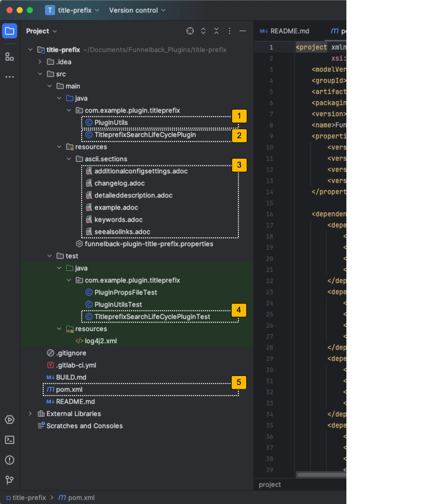The image size is (447, 504).
Task: Open the Git tool window from the sidebar
Action: [x=9, y=478]
